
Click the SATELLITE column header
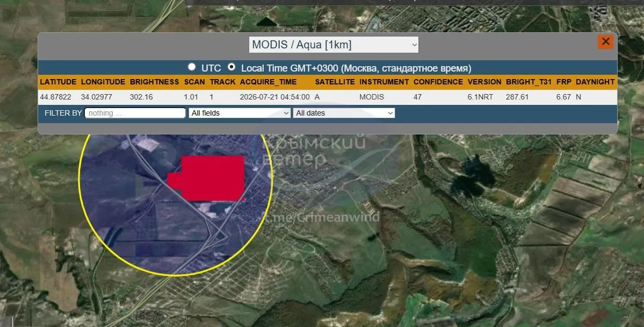point(335,82)
